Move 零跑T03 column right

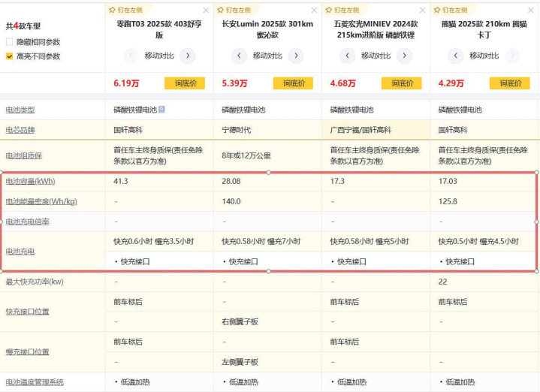[x=188, y=56]
